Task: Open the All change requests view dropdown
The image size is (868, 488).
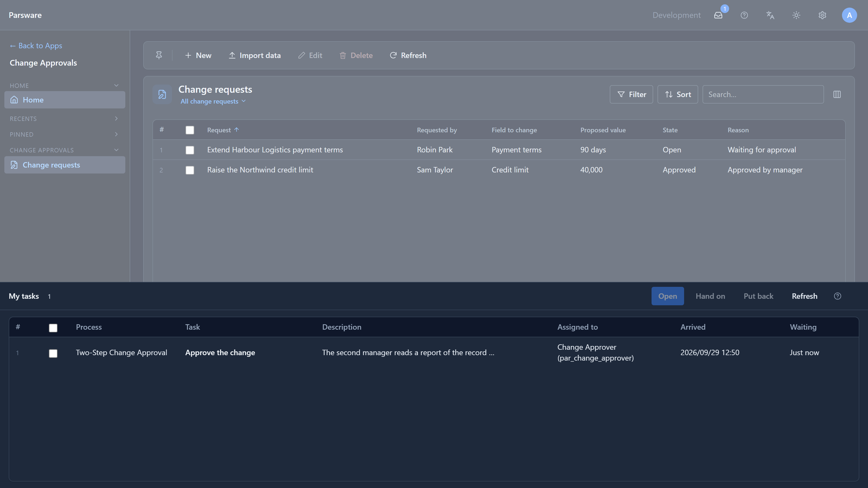Action: coord(213,101)
